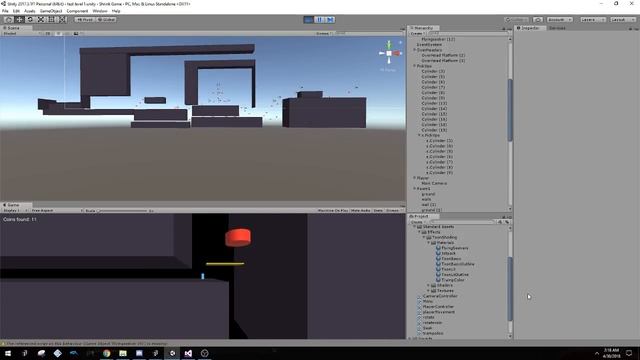Select the Services tab

point(557,28)
